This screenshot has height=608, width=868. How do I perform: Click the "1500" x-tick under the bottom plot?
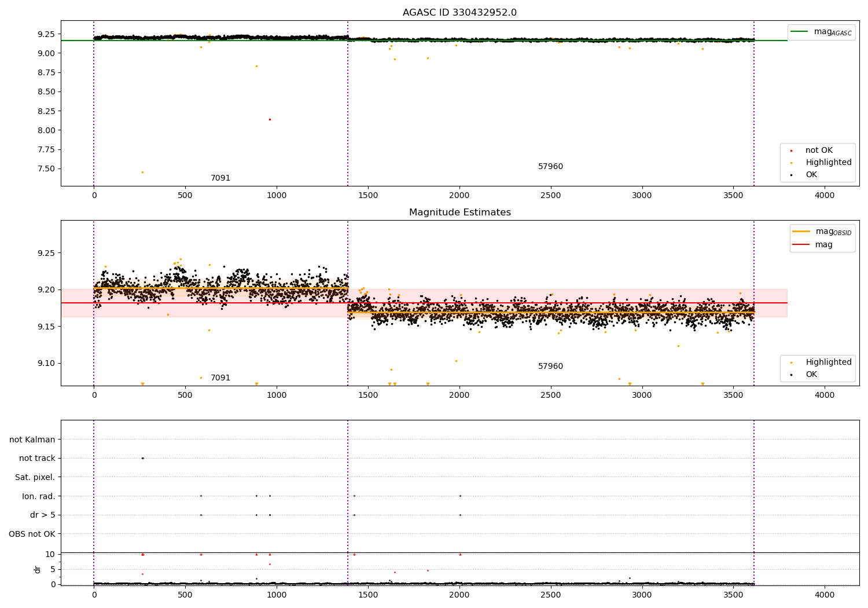[368, 595]
